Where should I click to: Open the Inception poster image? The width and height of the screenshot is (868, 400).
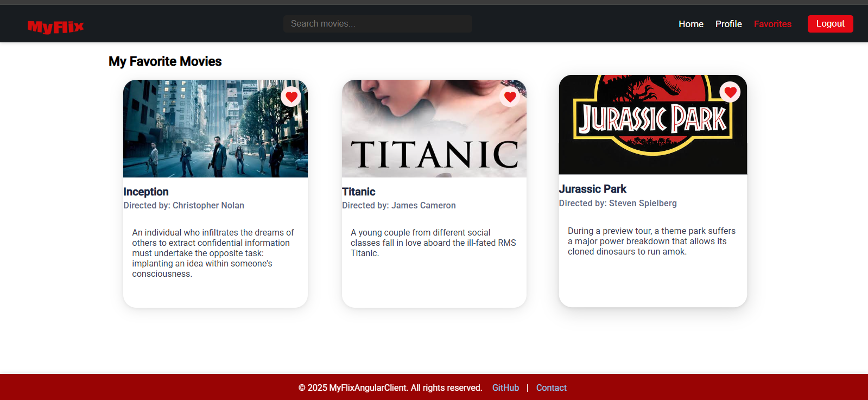tap(216, 129)
